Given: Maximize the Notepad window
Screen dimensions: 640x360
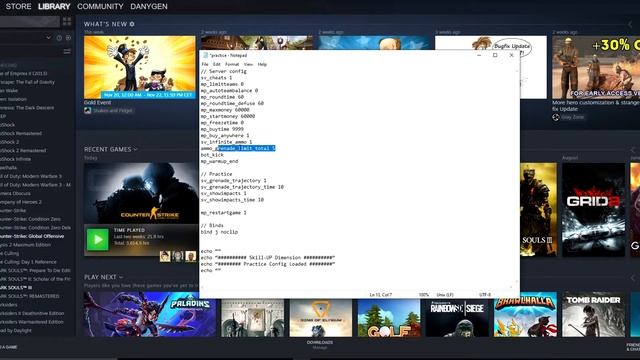Looking at the screenshot, I should [495, 55].
